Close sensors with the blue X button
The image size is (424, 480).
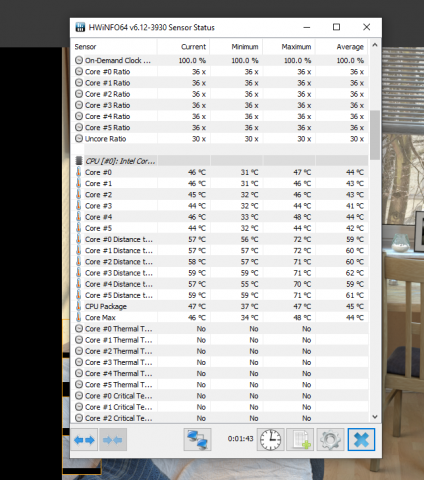pos(361,440)
